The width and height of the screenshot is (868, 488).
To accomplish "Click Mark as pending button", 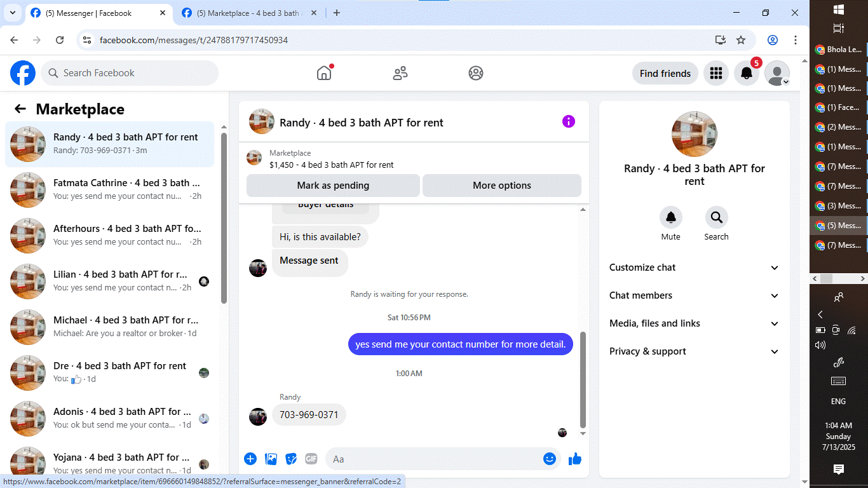I will coord(333,186).
